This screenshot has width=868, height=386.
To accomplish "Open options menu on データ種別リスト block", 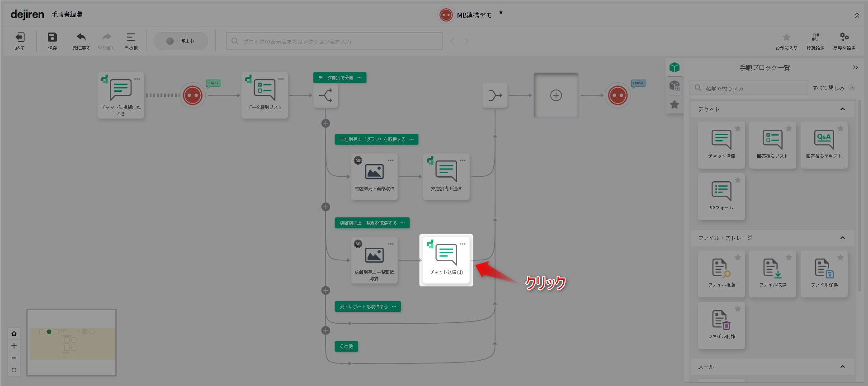I will tap(281, 79).
